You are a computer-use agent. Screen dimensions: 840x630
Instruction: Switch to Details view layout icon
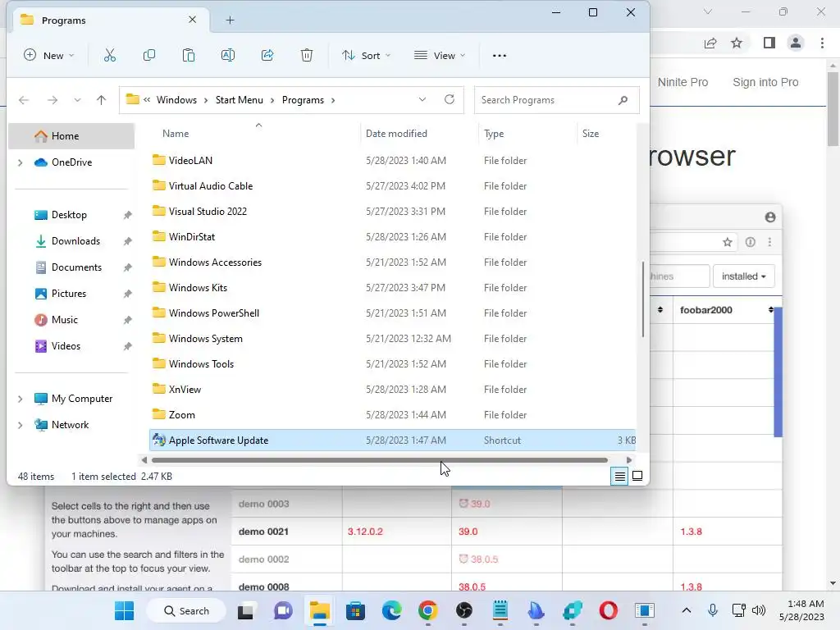pos(620,476)
